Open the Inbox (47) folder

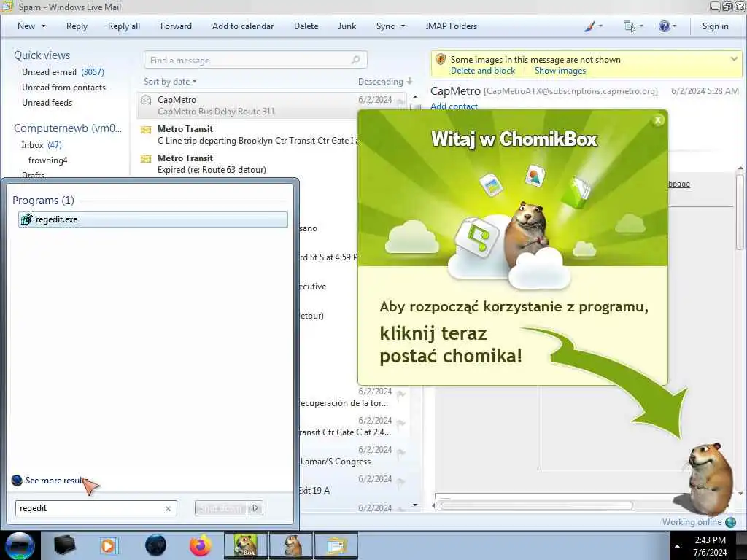coord(42,145)
